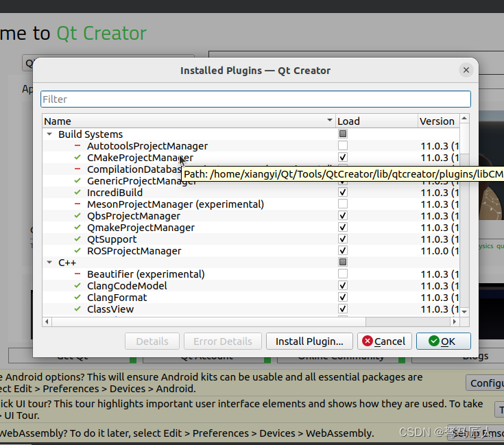Click the vertical scrollbar up arrow
Image resolution: width=504 pixels, height=445 pixels.
pos(464,119)
